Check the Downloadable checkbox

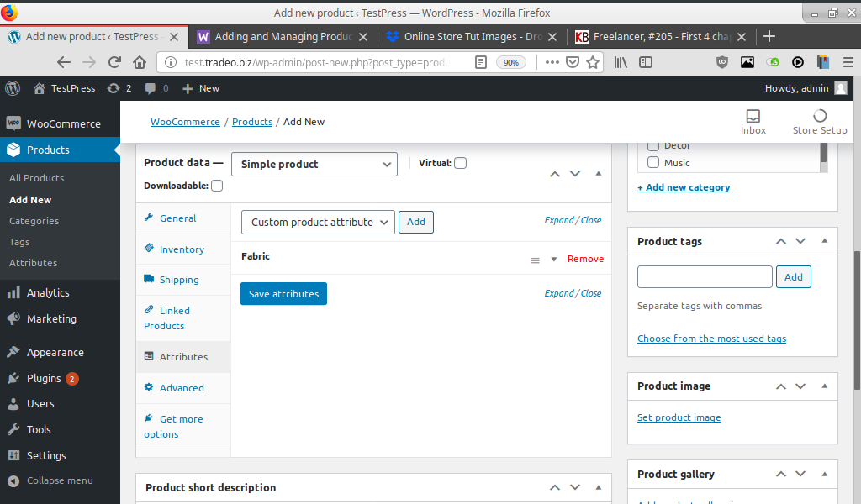(x=216, y=186)
